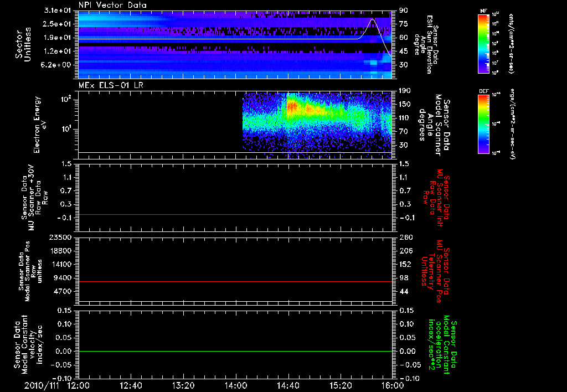Click the "14:40" time tick label
Image resolution: width=567 pixels, height=392 pixels.
point(288,385)
